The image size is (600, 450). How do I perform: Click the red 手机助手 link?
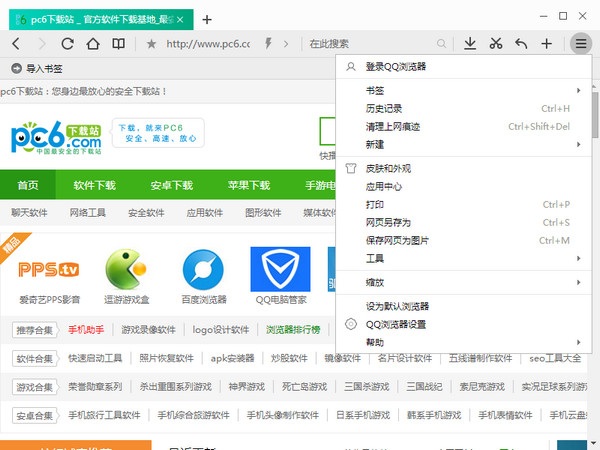coord(86,329)
